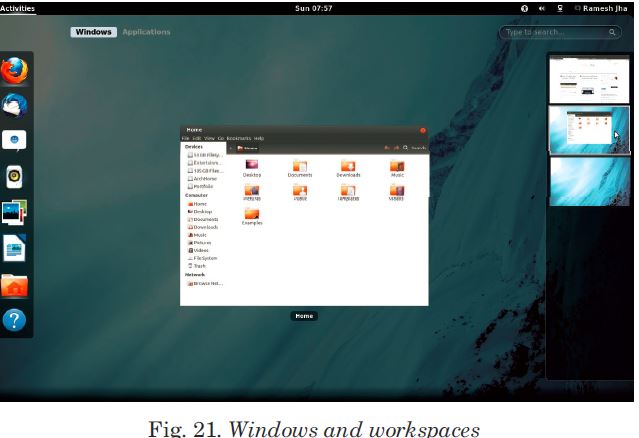This screenshot has width=639, height=438.
Task: Open File menu in Home window
Action: tap(185, 139)
